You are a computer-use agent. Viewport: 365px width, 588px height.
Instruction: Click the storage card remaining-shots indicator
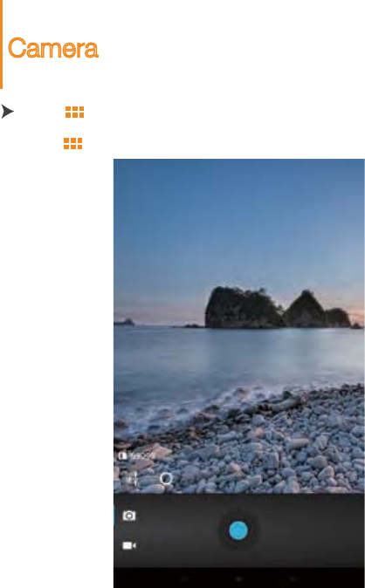(136, 456)
